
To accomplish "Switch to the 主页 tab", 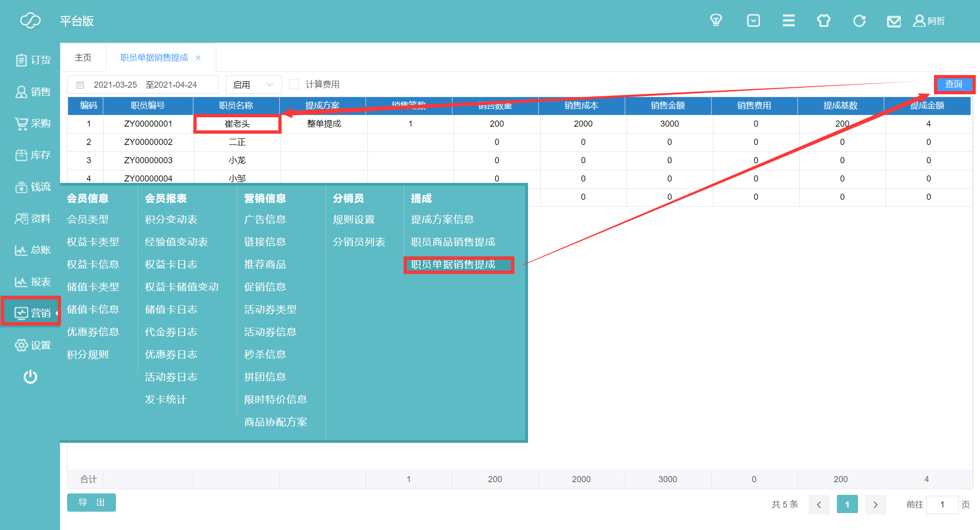I will (83, 58).
